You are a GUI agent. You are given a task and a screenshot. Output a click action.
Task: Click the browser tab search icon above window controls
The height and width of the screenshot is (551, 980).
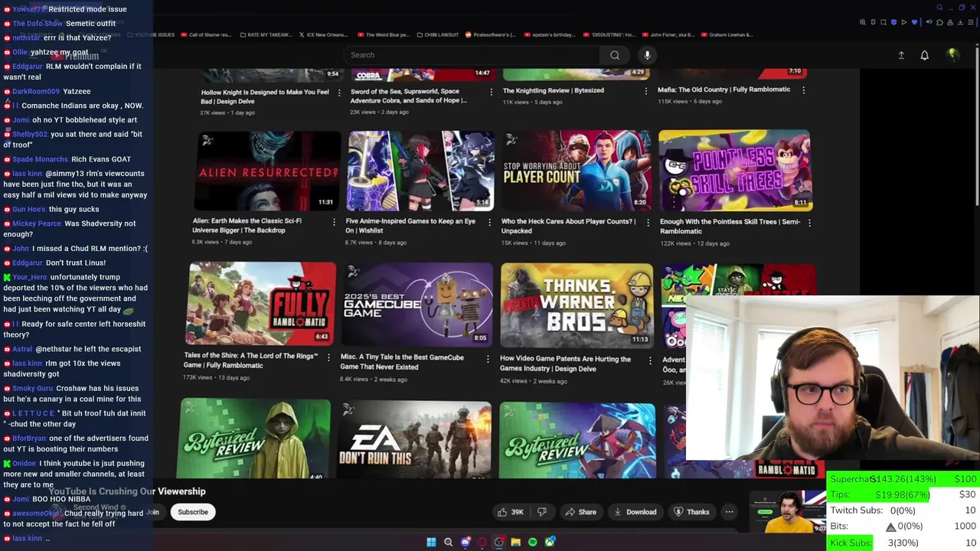(939, 8)
